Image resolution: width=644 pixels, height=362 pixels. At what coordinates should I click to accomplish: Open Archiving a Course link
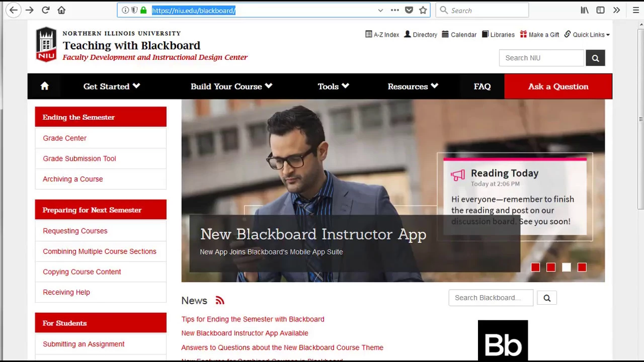click(72, 179)
